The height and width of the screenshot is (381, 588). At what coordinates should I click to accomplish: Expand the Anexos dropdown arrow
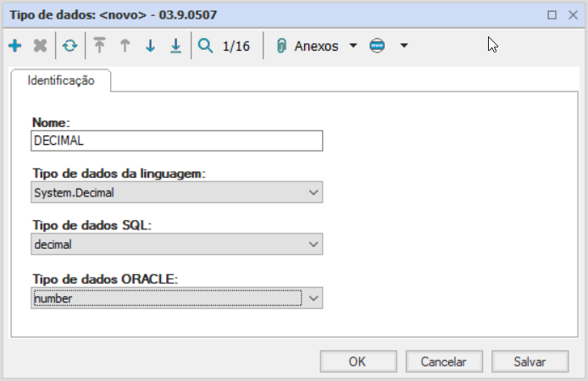pyautogui.click(x=353, y=46)
